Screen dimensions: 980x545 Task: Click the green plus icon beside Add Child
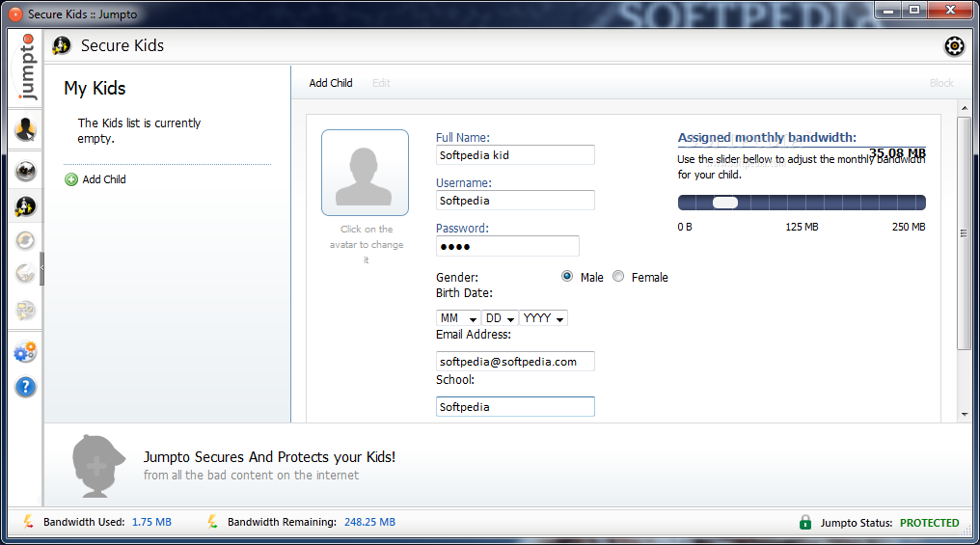[71, 180]
